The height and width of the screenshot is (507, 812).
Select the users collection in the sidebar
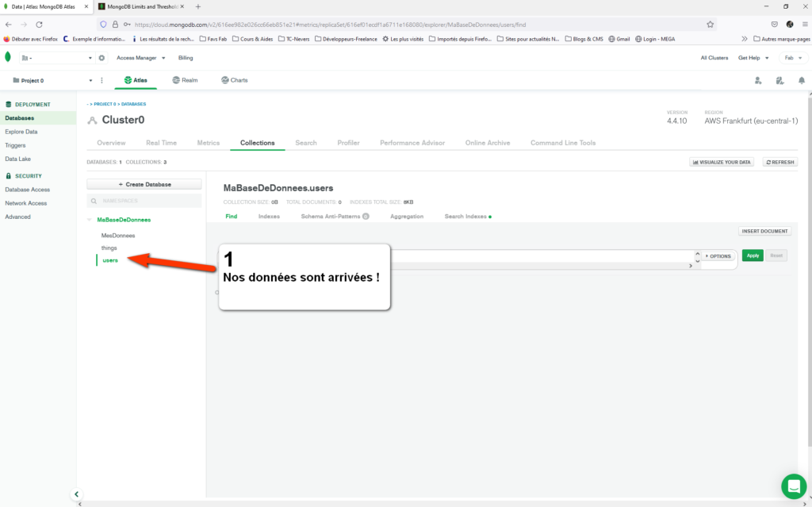(x=109, y=259)
